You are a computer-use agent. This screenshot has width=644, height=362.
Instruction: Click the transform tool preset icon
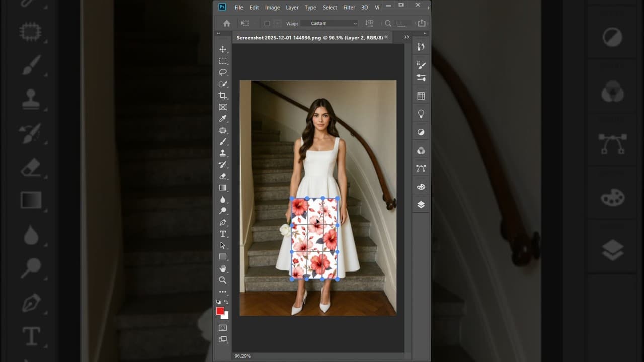pyautogui.click(x=245, y=23)
